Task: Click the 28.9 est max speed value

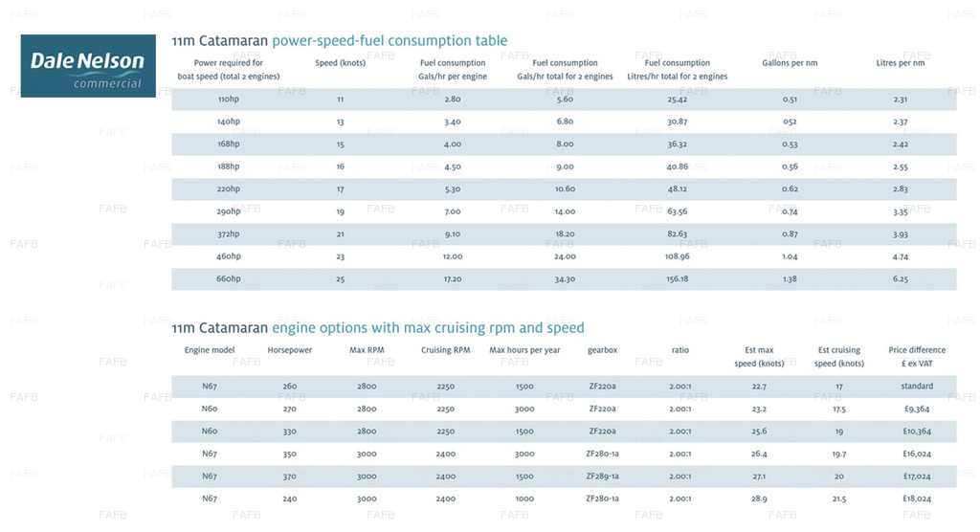Action: click(759, 499)
